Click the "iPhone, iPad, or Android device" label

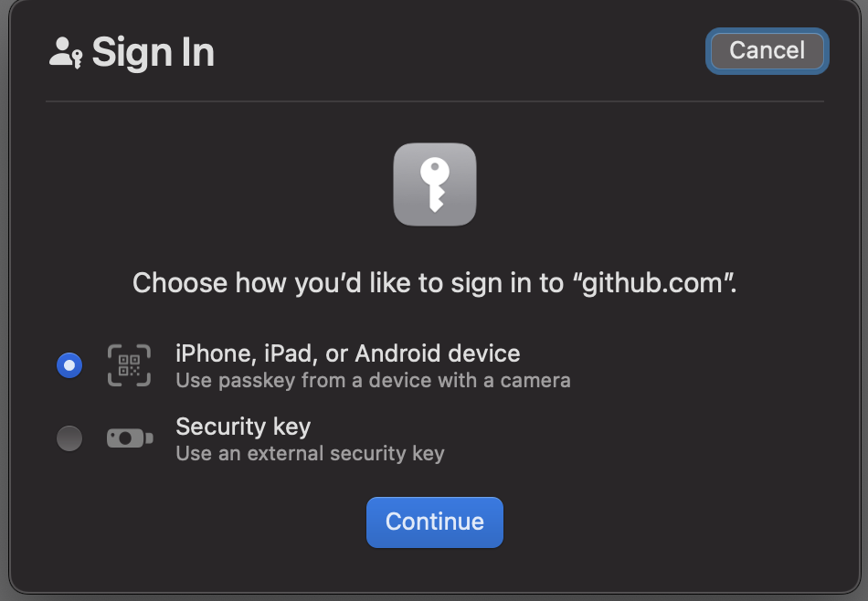pos(347,353)
